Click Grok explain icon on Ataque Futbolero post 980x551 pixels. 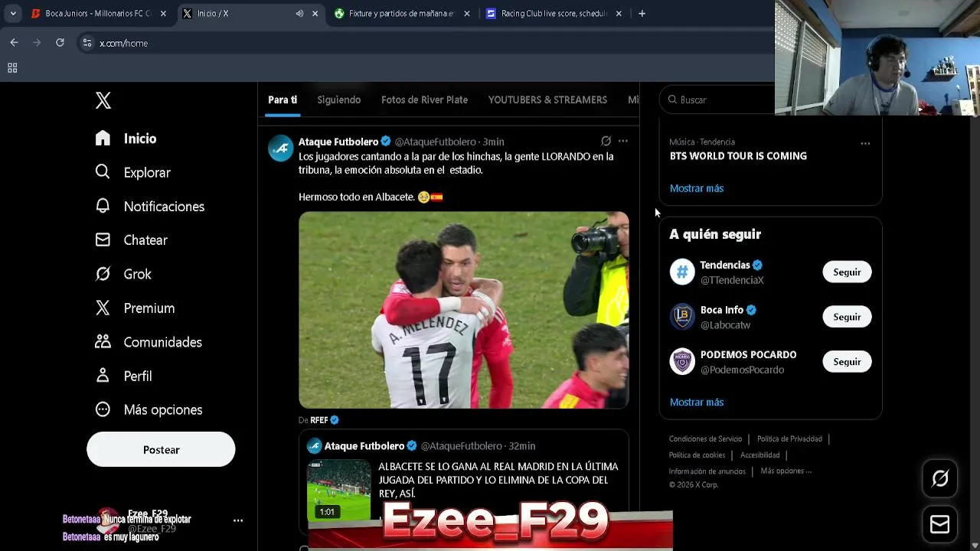point(606,141)
